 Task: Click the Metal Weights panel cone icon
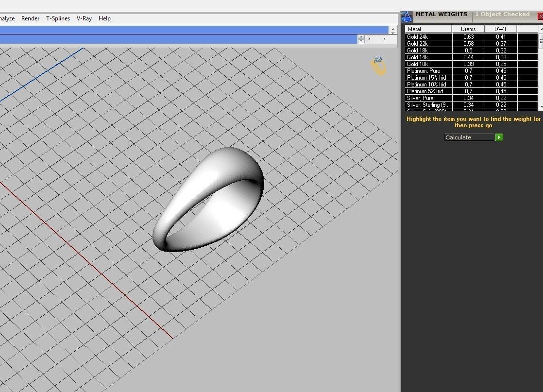407,17
